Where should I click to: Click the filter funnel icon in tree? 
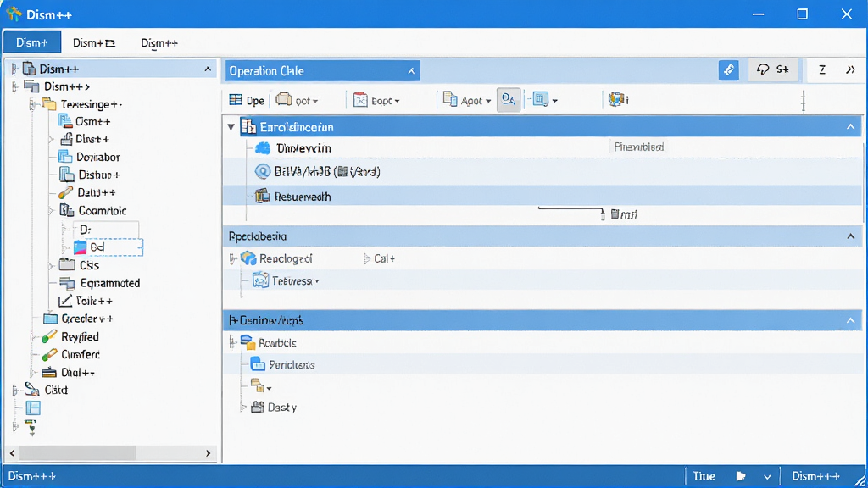click(x=31, y=427)
